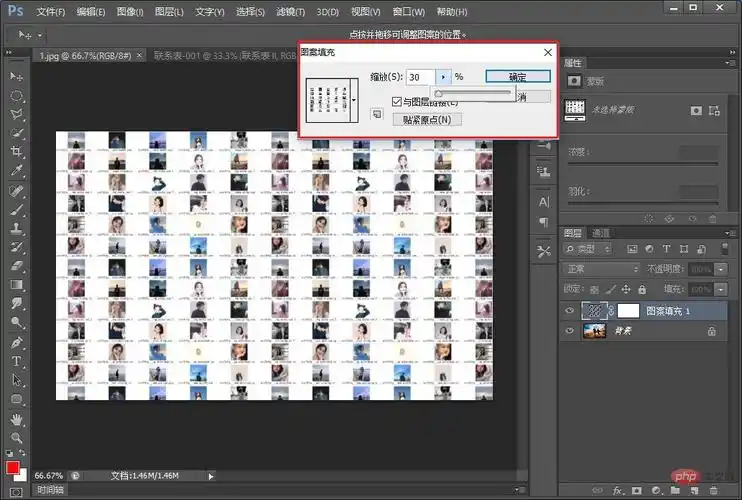Viewport: 742px width, 500px height.
Task: Hide the 背景 layer via eye icon
Action: [570, 332]
